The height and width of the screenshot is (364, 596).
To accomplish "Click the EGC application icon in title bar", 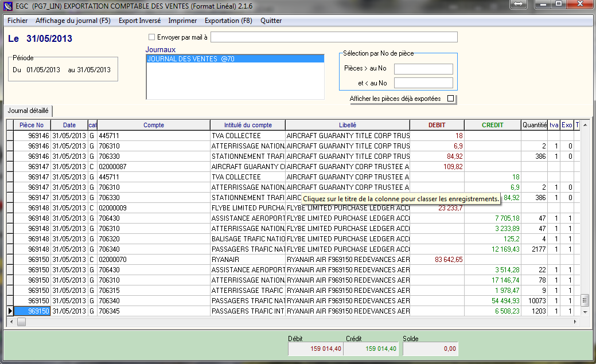I will 7,6.
